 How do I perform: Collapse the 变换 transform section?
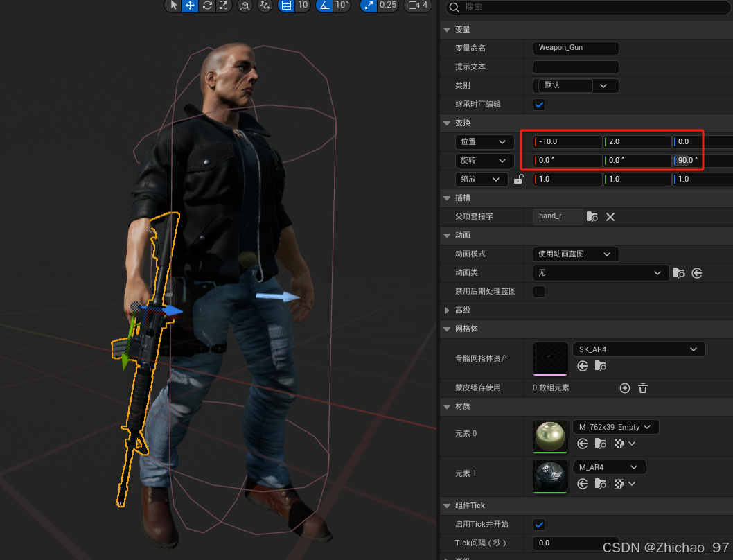pos(447,123)
